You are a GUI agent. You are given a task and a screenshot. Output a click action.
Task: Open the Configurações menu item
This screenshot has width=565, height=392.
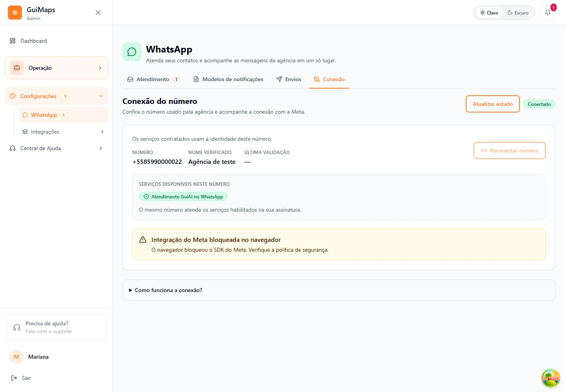pos(56,96)
